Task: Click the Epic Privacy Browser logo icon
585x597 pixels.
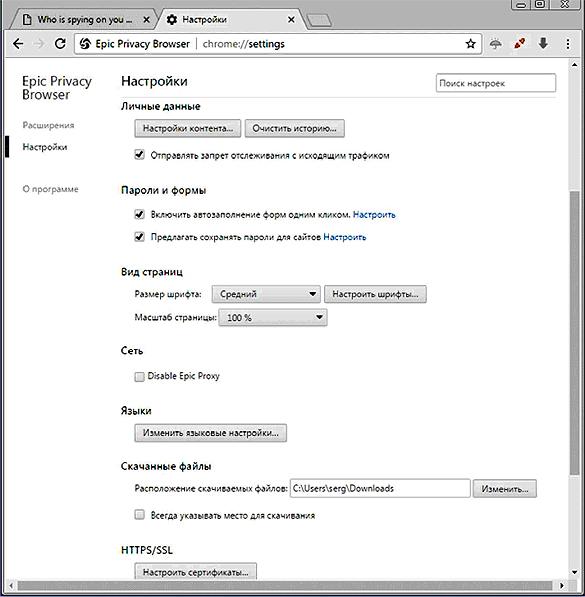Action: point(85,44)
